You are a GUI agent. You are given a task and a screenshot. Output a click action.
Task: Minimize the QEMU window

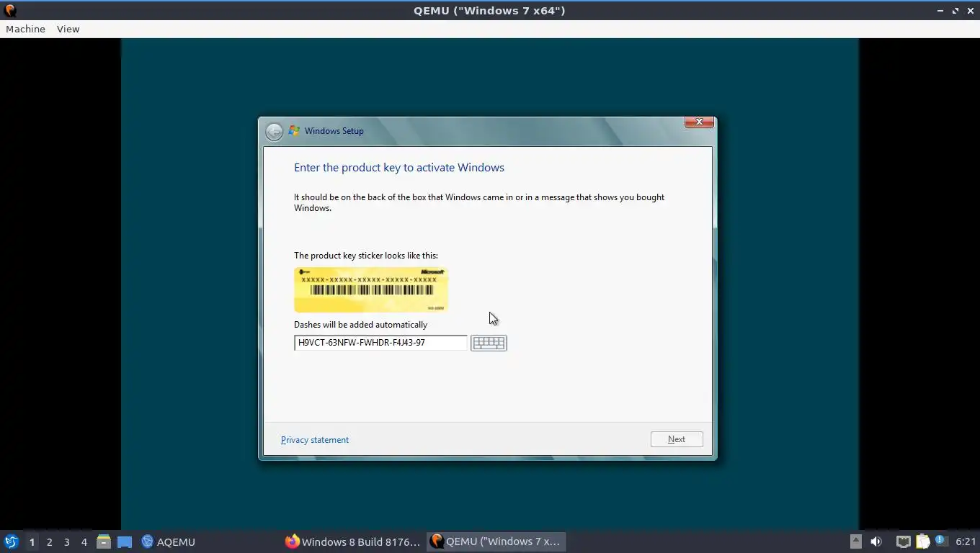click(x=940, y=11)
